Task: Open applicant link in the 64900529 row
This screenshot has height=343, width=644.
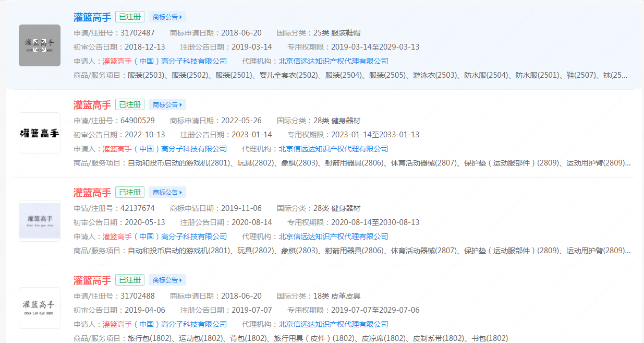Action: (x=165, y=149)
